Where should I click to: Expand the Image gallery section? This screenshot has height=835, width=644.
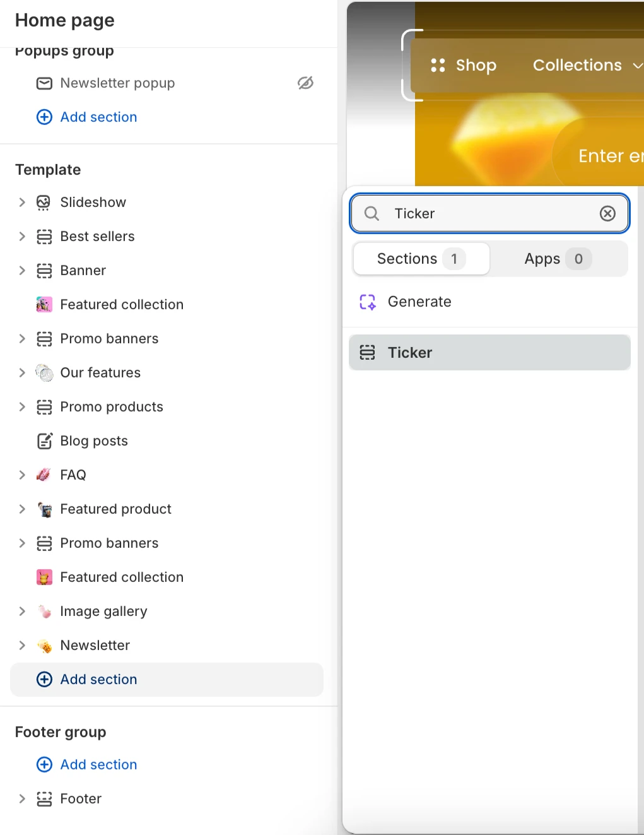coord(22,612)
